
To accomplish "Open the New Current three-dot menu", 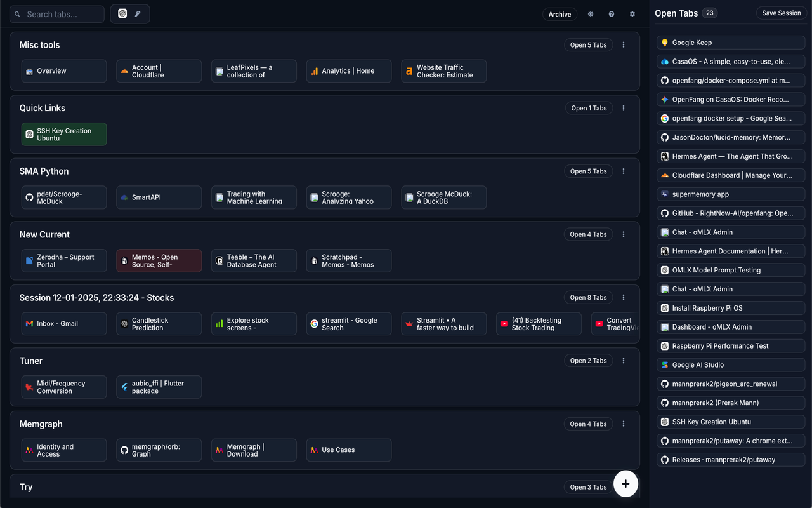I will 624,234.
